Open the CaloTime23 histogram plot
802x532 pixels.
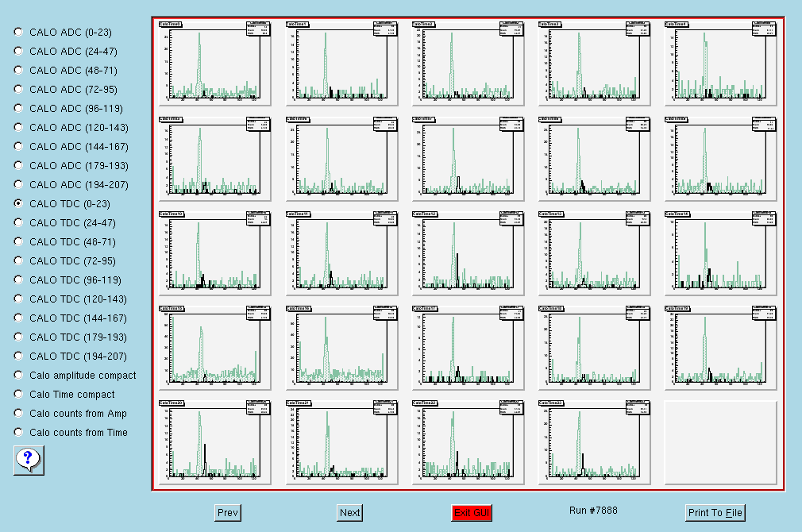(x=594, y=442)
